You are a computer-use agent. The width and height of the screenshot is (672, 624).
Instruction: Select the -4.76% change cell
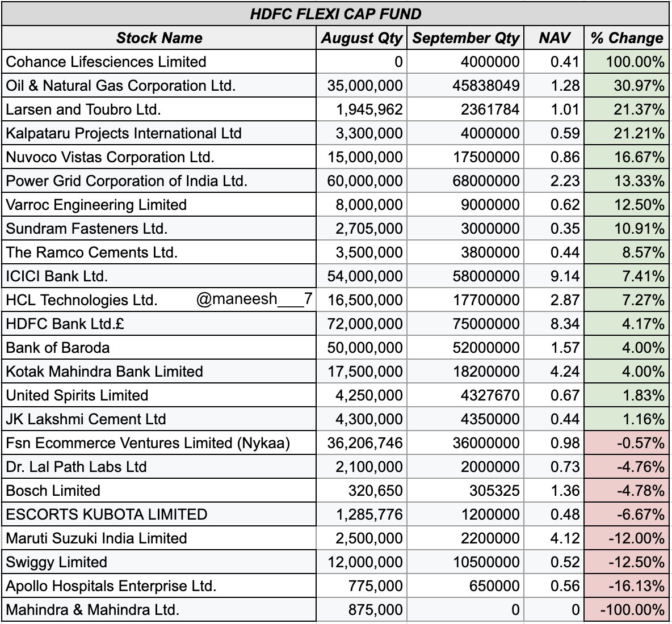pyautogui.click(x=627, y=466)
